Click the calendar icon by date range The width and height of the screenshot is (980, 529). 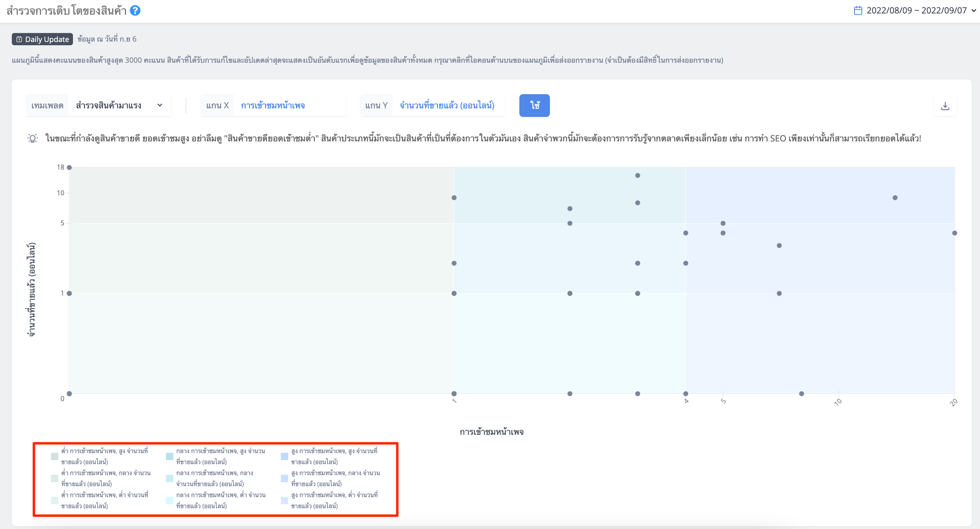[858, 11]
